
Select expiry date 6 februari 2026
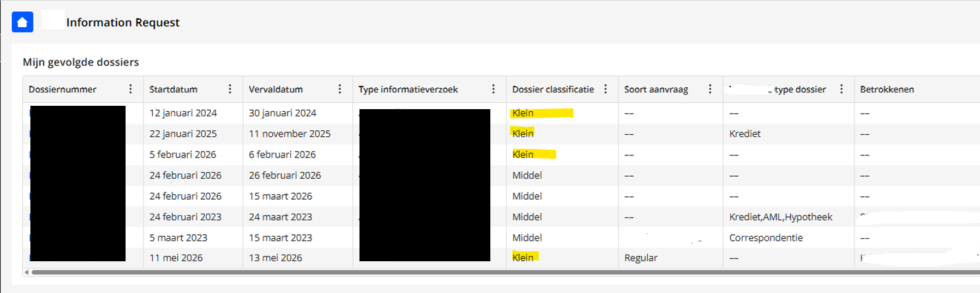(x=282, y=155)
